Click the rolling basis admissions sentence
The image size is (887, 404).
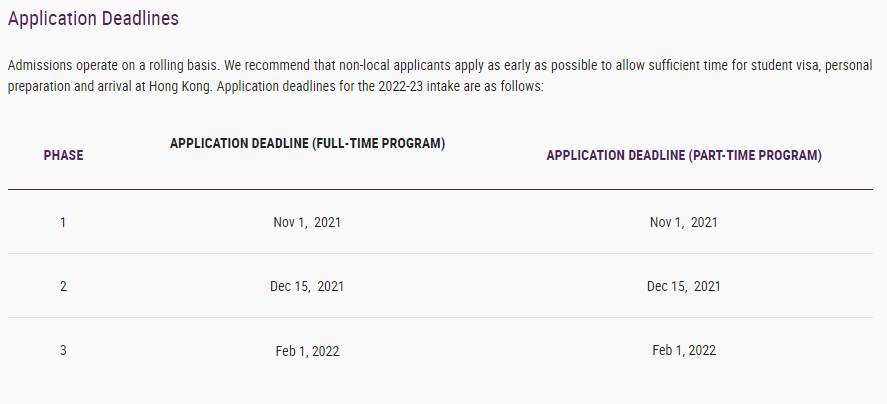[114, 66]
